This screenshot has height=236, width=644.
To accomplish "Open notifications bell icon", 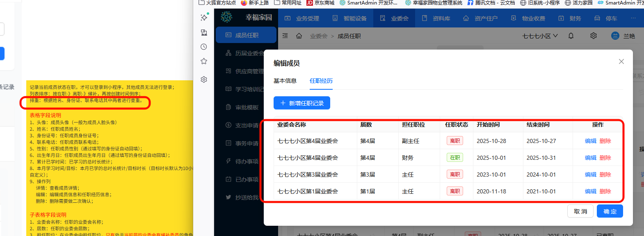I will coord(571,36).
